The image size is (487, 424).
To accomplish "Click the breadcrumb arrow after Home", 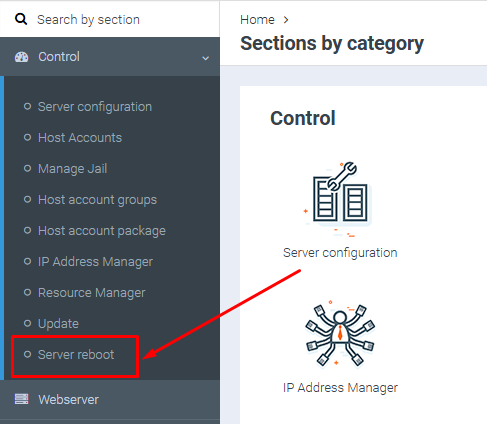I will tap(286, 20).
